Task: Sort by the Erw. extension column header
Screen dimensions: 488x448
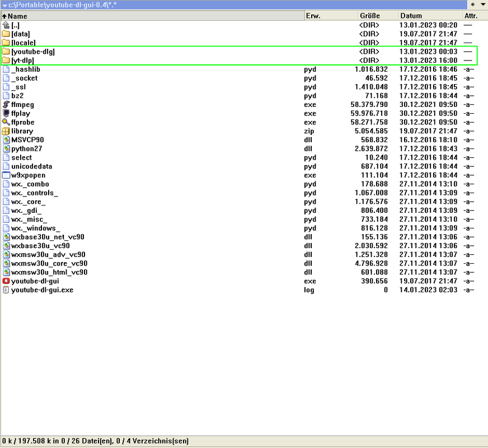Action: [x=331, y=16]
